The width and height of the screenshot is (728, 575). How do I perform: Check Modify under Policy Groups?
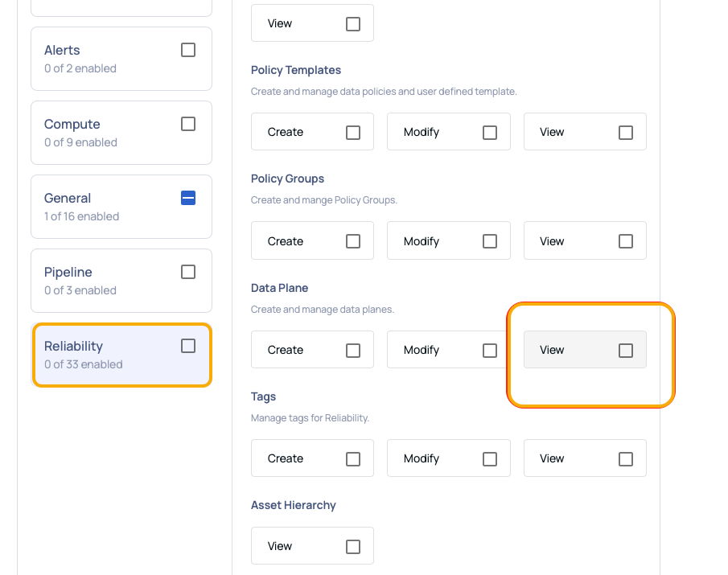click(x=490, y=241)
